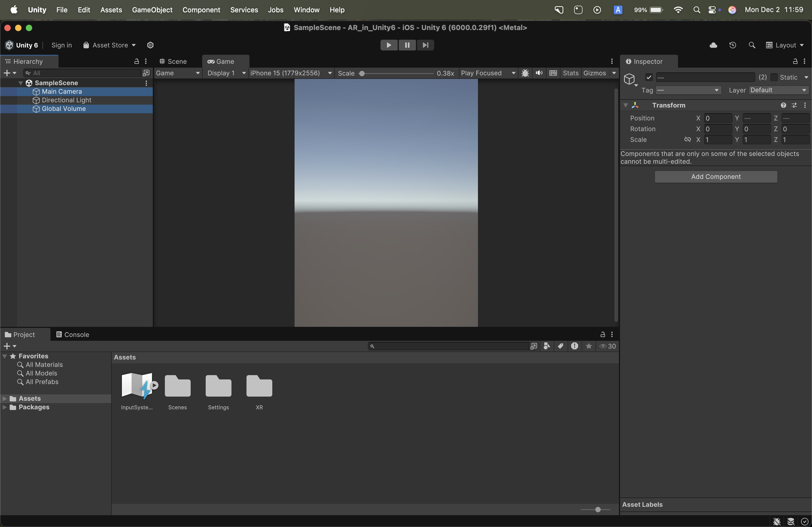
Task: Click the Play button in the toolbar
Action: pyautogui.click(x=389, y=45)
